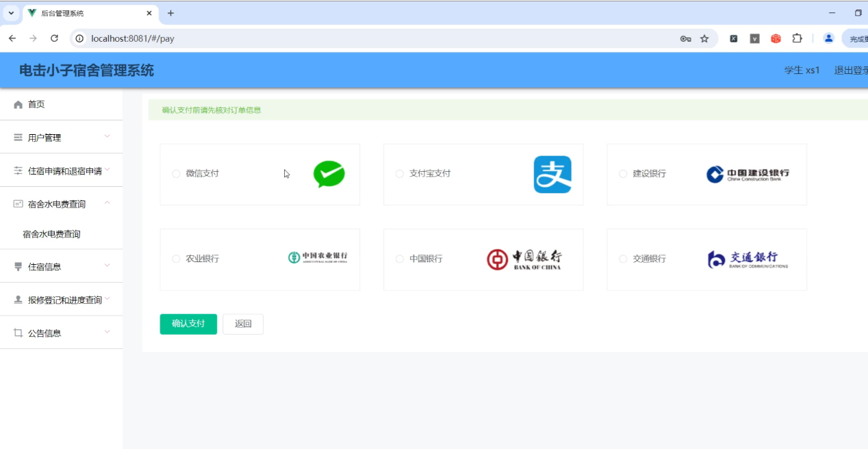The width and height of the screenshot is (868, 449).
Task: Click the 退出登录 link
Action: (851, 70)
